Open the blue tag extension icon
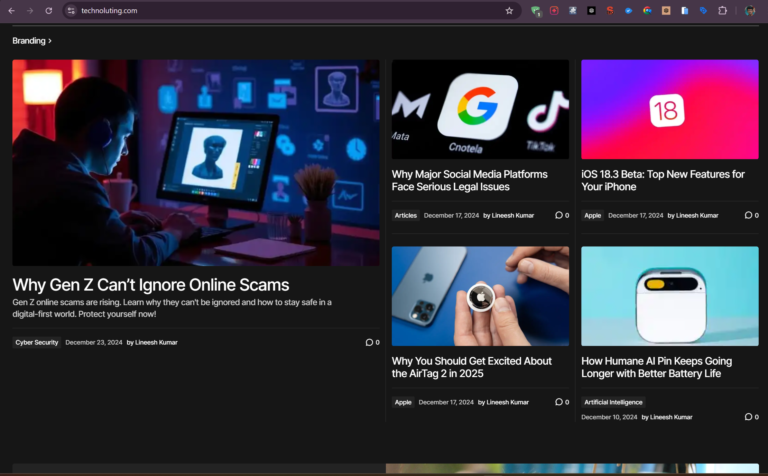 pyautogui.click(x=703, y=10)
